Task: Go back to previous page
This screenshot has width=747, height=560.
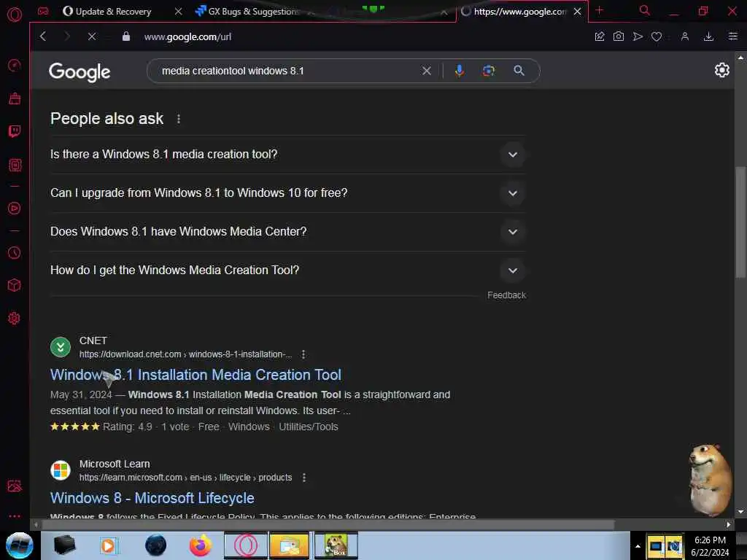Action: click(x=43, y=36)
